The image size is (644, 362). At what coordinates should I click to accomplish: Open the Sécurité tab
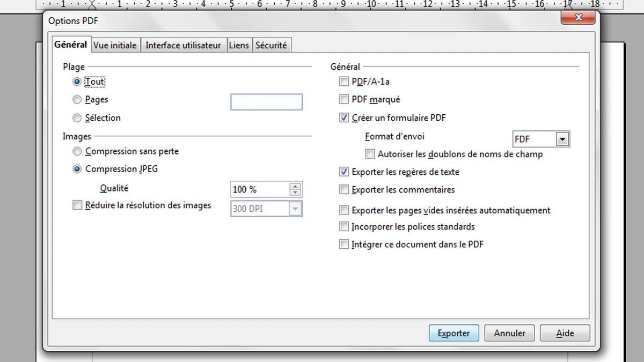coord(271,46)
